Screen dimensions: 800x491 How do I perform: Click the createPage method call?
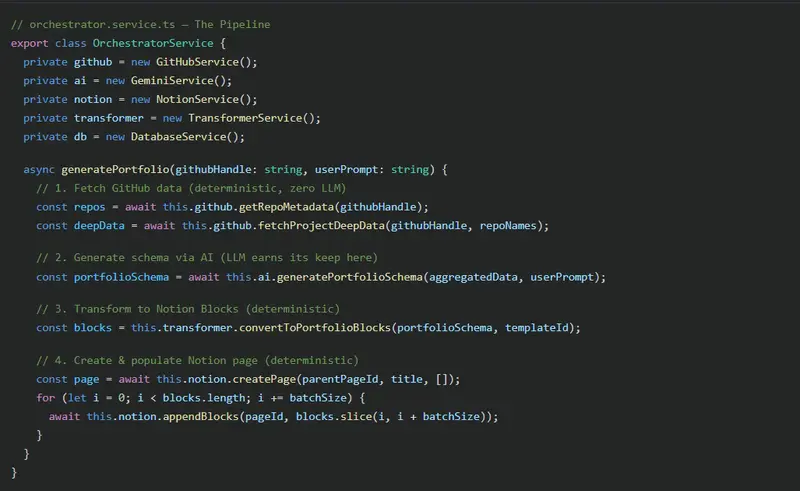point(264,379)
